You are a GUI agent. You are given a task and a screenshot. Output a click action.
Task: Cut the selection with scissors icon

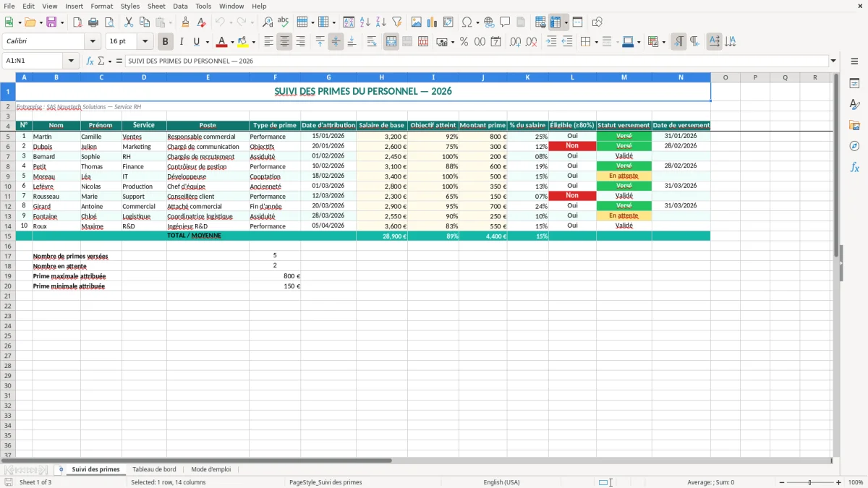click(x=129, y=22)
